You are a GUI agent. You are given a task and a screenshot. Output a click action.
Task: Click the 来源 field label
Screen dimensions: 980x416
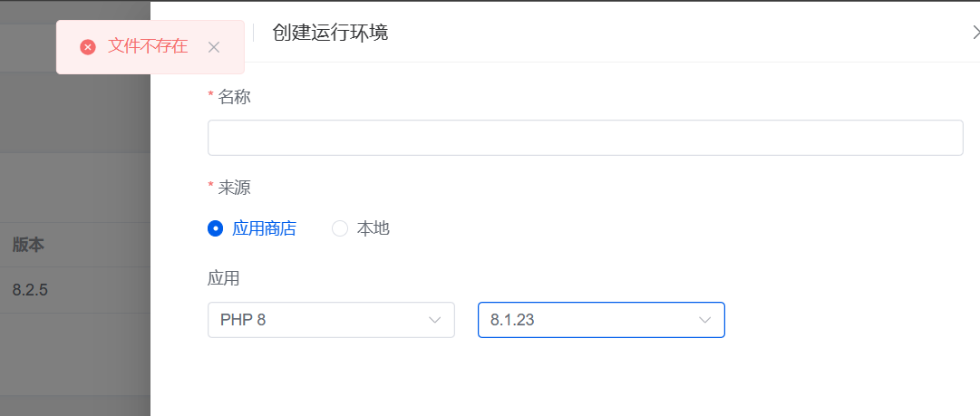pyautogui.click(x=235, y=188)
